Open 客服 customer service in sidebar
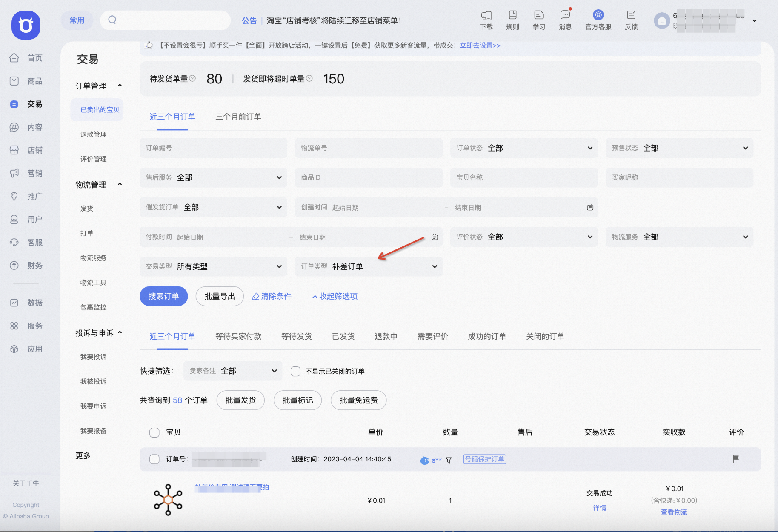Viewport: 778px width, 532px height. [26, 242]
